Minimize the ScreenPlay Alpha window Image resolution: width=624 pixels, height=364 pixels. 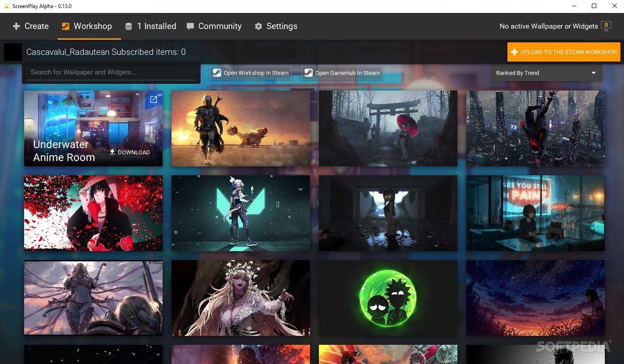point(574,6)
